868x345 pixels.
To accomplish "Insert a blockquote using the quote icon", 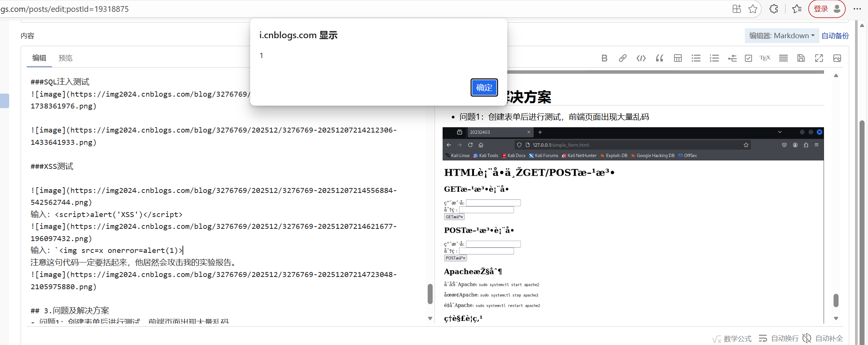I will (660, 58).
